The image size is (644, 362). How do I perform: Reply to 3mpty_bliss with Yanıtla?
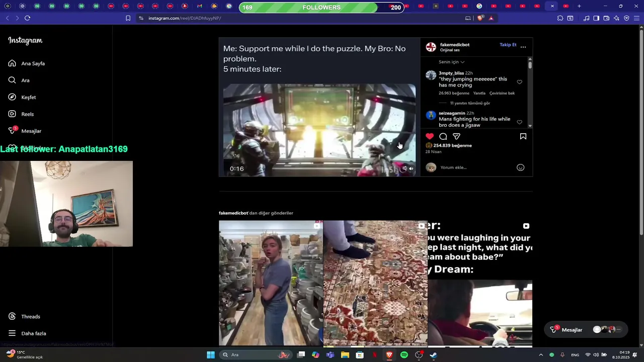click(x=479, y=93)
